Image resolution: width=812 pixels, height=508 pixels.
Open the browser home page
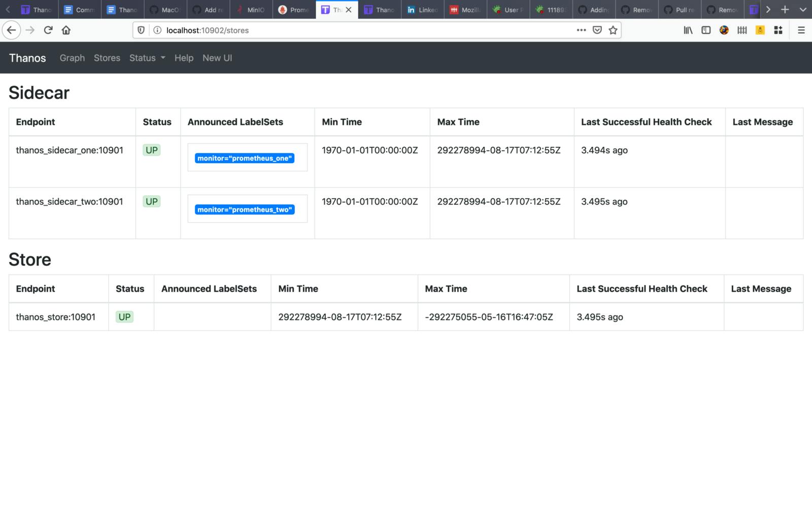(66, 30)
